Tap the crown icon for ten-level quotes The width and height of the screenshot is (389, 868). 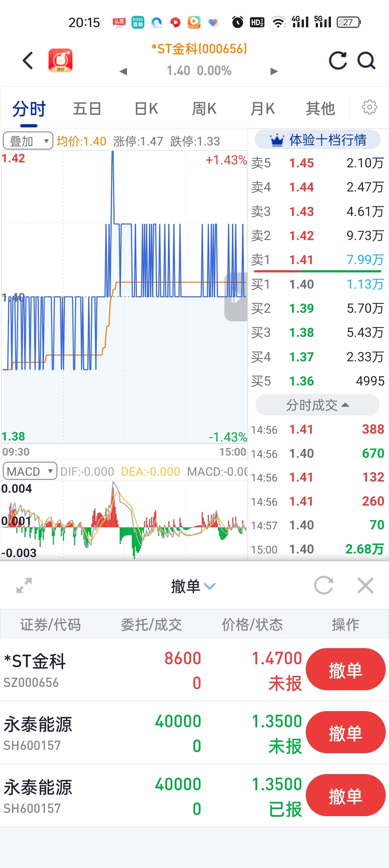point(277,140)
